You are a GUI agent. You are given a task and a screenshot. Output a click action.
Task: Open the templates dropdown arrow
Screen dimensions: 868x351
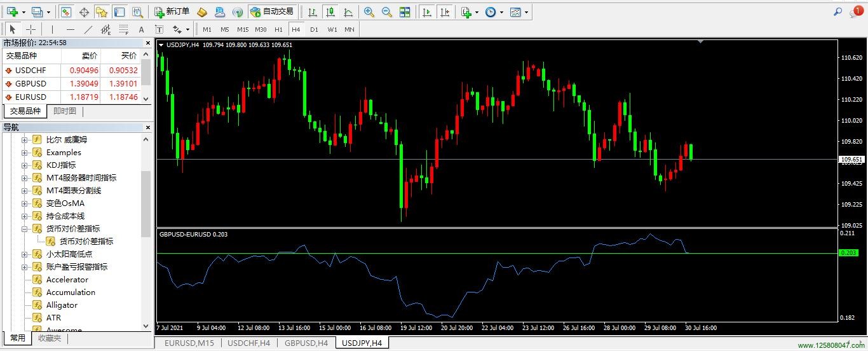coord(527,12)
